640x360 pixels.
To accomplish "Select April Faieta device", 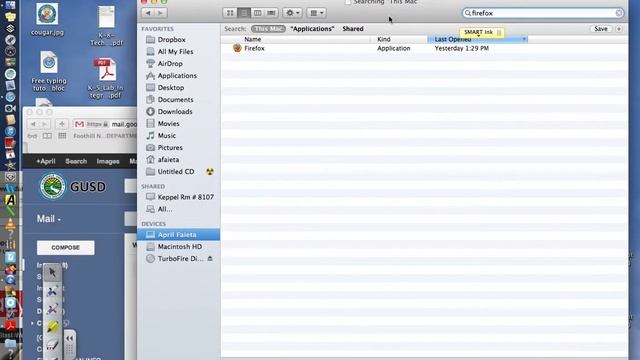I will 178,234.
